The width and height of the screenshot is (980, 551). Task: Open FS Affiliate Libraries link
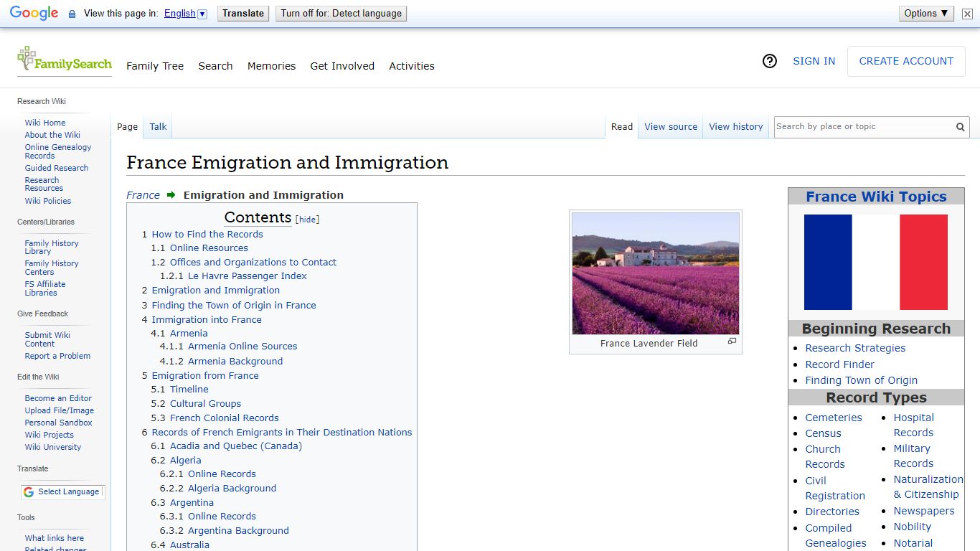click(45, 288)
